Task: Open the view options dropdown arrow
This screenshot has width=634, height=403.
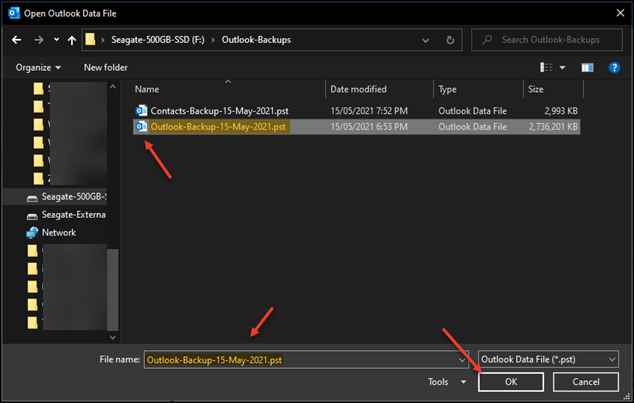Action: (x=562, y=68)
